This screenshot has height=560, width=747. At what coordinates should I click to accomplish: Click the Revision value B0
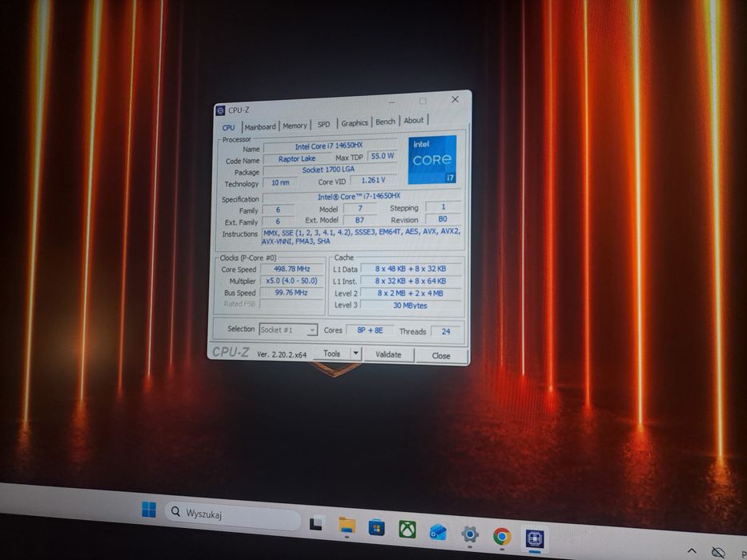pos(443,219)
